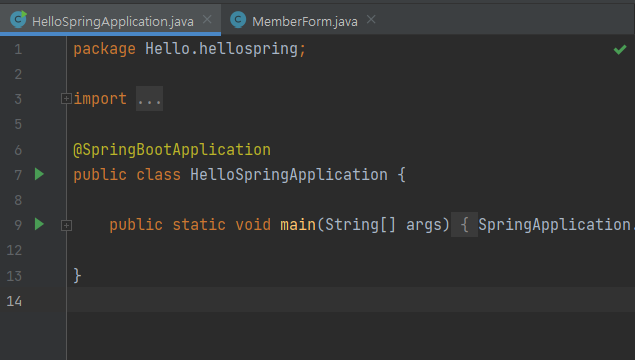Screen dimensions: 635x360
Task: Click the collapsed import ellipsis placeholder
Action: click(149, 98)
